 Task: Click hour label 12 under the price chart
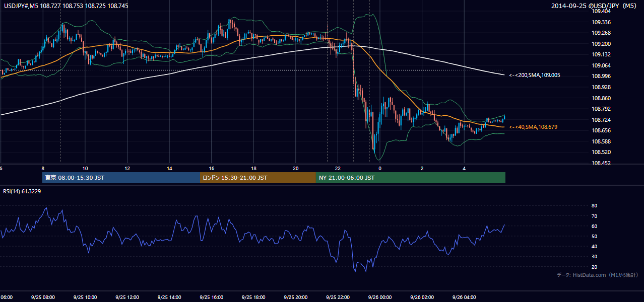[x=127, y=169]
